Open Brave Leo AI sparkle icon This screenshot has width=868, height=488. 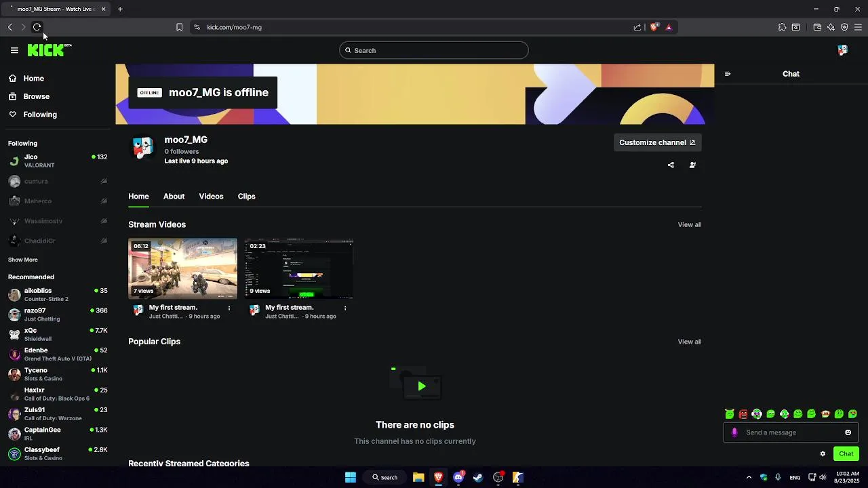point(831,27)
